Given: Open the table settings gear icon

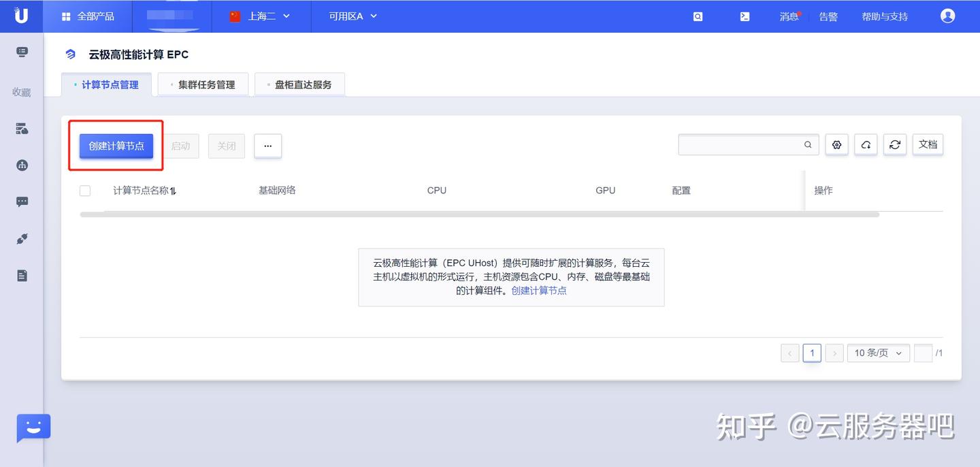Looking at the screenshot, I should pos(836,144).
